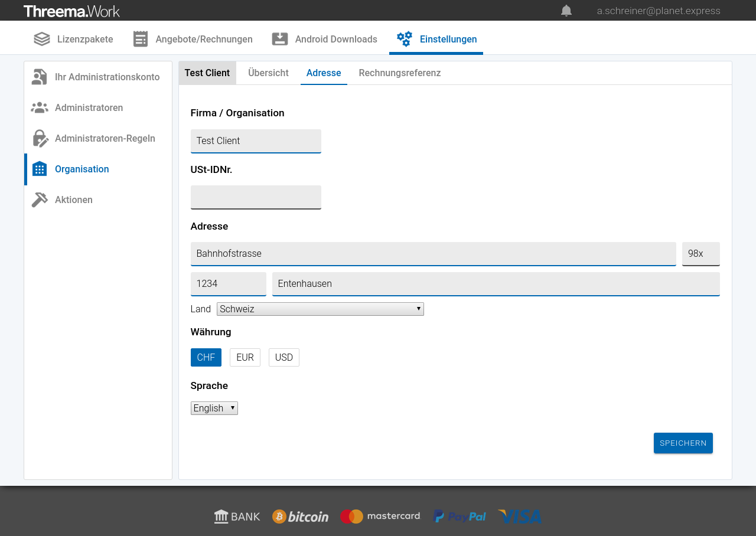Click the Organisation building icon
Image resolution: width=756 pixels, height=536 pixels.
pos(40,169)
